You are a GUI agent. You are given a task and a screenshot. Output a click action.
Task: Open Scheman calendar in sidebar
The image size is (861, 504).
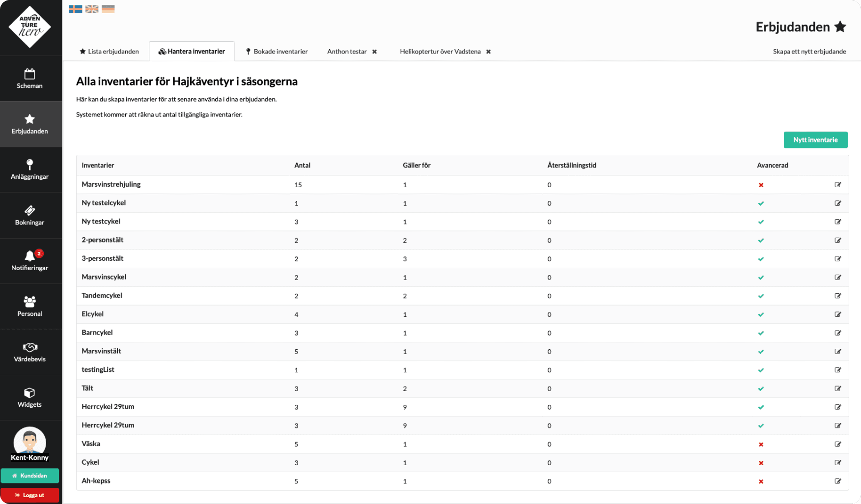coord(29,79)
